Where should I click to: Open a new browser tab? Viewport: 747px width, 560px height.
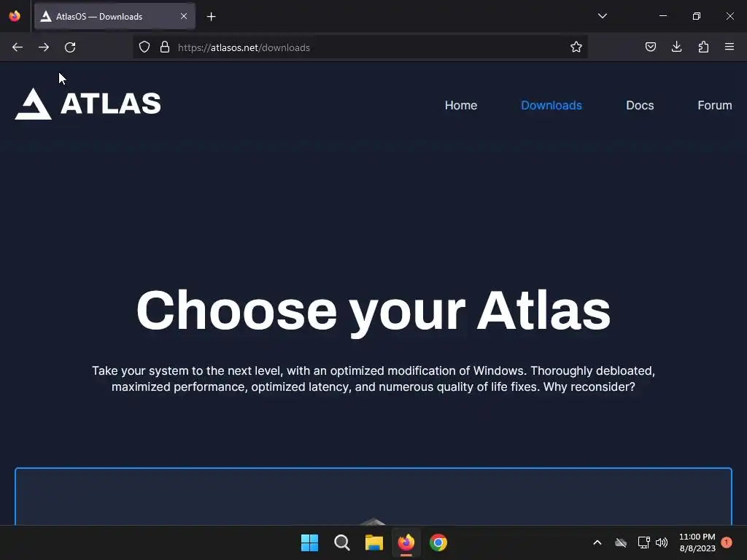coord(211,17)
